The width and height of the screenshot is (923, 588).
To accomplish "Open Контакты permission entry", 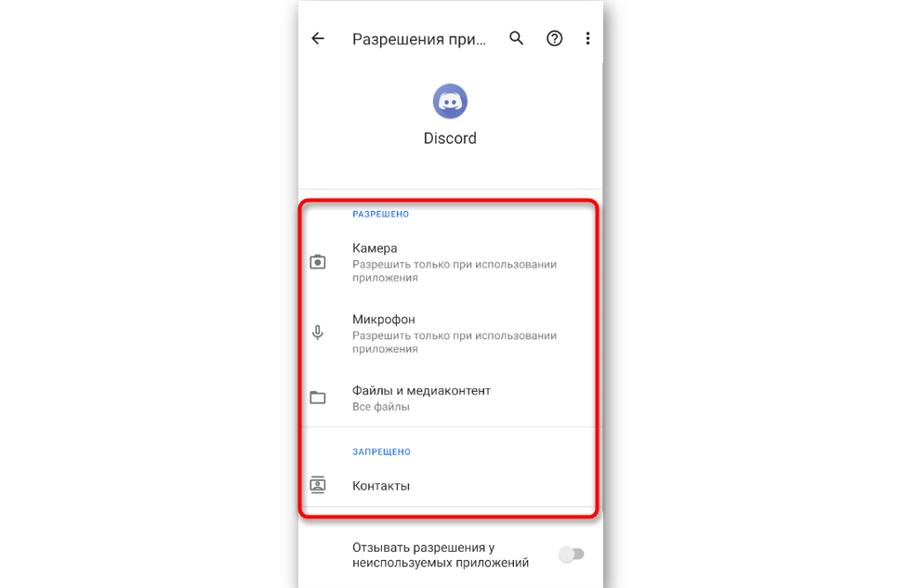I will pos(450,486).
